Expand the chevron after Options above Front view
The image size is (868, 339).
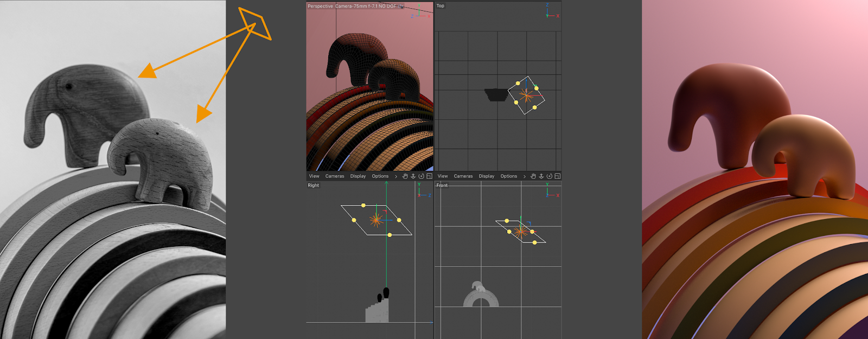[x=524, y=176]
